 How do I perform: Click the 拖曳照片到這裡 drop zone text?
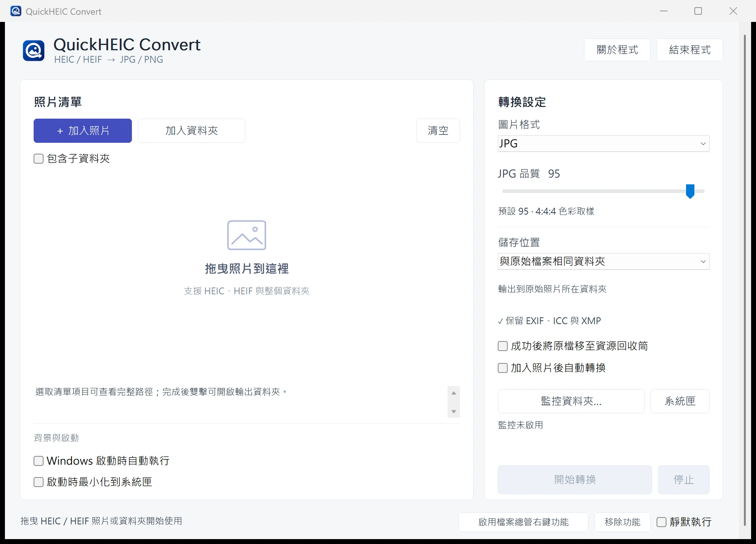(247, 269)
